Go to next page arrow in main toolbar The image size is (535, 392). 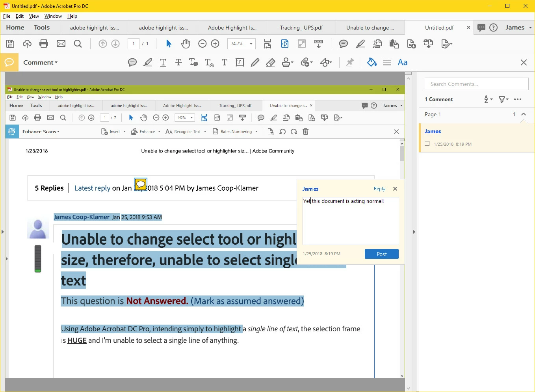pyautogui.click(x=115, y=44)
